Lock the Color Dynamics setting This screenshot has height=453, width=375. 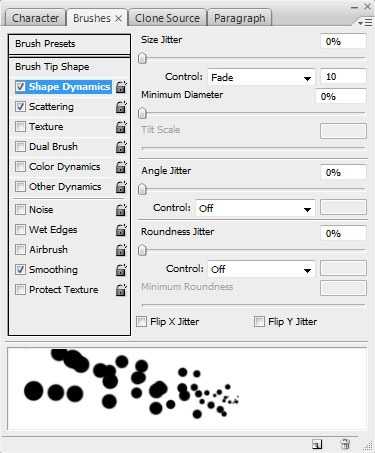(x=121, y=167)
